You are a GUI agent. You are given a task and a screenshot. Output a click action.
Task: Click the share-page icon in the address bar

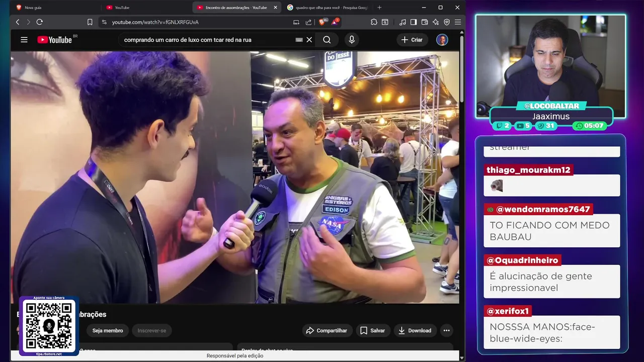[x=308, y=22]
